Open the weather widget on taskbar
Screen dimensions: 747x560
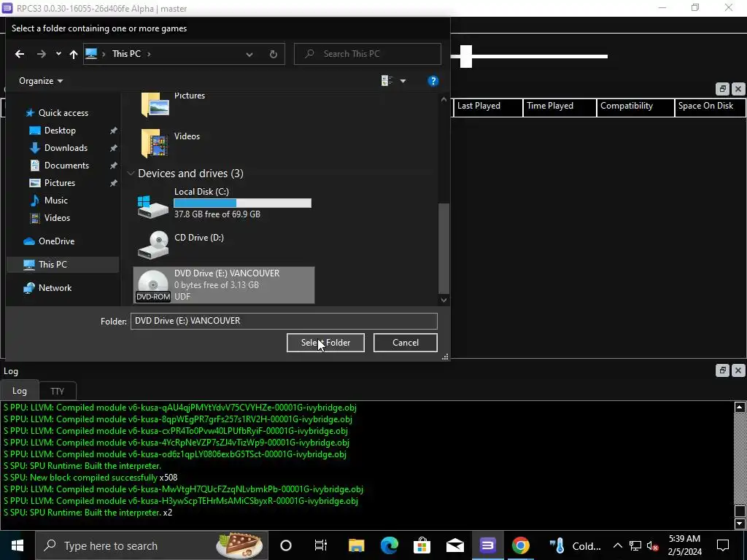[575, 545]
